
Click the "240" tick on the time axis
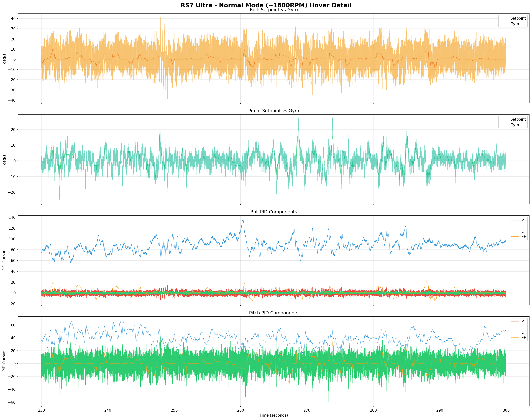(x=108, y=410)
